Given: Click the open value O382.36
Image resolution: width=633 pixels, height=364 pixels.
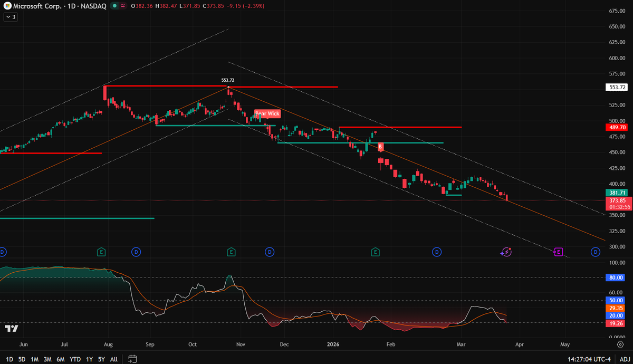Looking at the screenshot, I should (x=141, y=6).
